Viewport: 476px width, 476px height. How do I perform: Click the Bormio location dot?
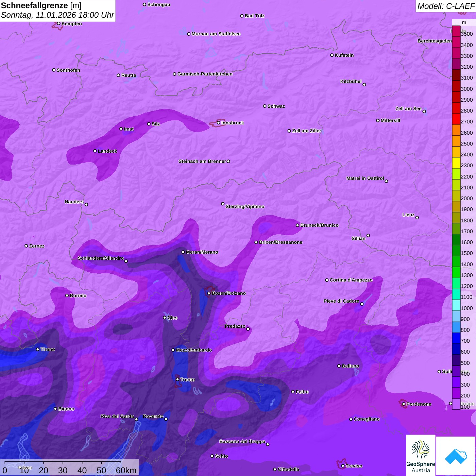coord(67,295)
